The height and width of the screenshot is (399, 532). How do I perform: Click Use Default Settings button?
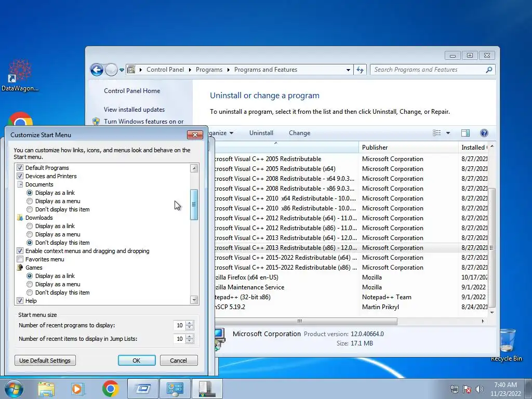(x=45, y=361)
